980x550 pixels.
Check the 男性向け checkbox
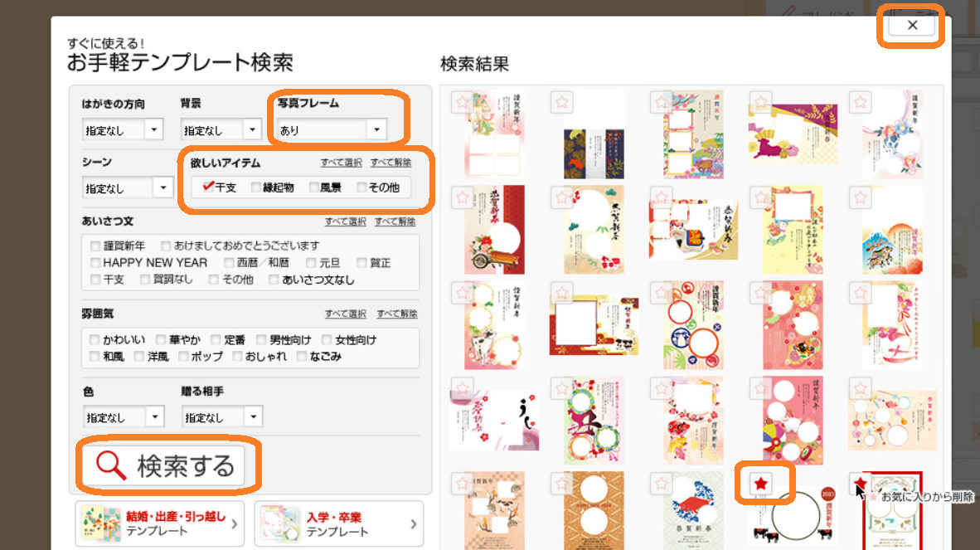tap(261, 339)
